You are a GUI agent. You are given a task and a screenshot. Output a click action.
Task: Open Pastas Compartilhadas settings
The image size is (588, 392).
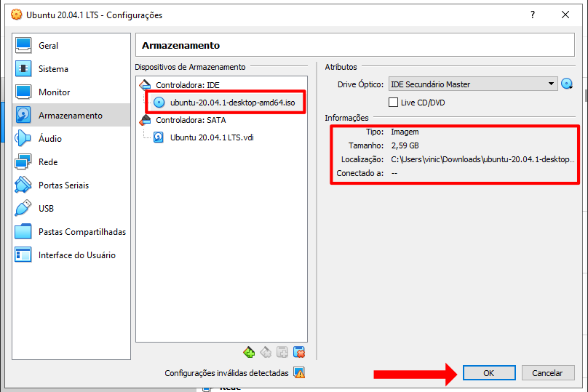(x=71, y=231)
